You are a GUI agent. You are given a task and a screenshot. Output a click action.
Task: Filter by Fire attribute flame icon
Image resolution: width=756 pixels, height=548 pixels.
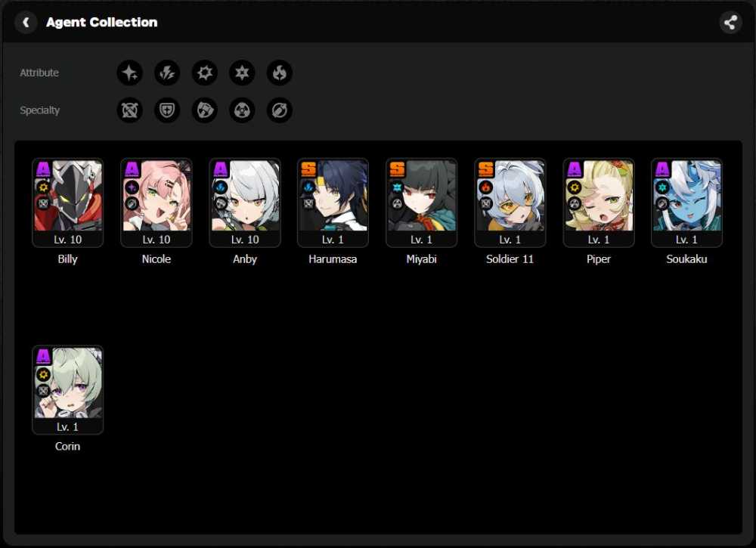pyautogui.click(x=280, y=73)
